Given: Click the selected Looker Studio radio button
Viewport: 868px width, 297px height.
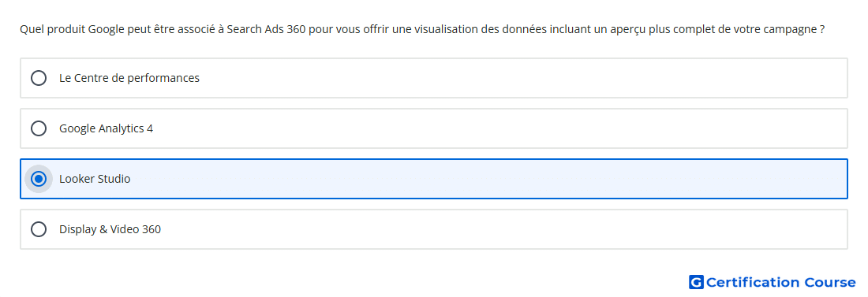Looking at the screenshot, I should [x=39, y=179].
